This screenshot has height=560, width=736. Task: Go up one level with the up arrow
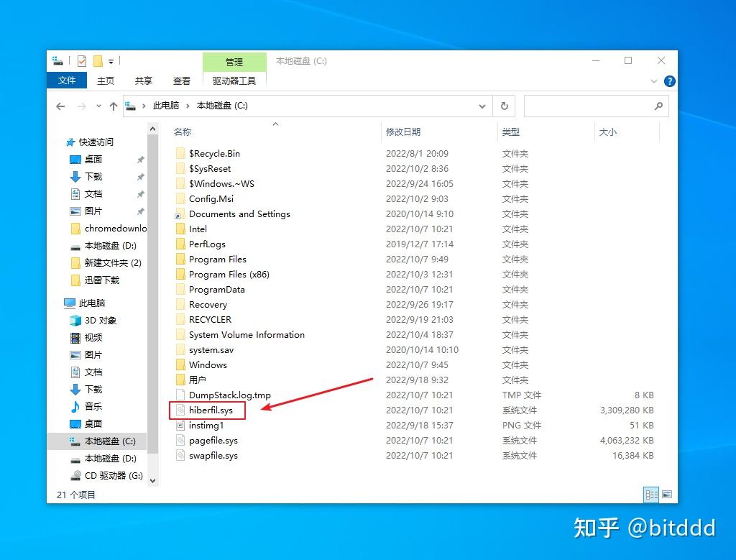[x=113, y=106]
